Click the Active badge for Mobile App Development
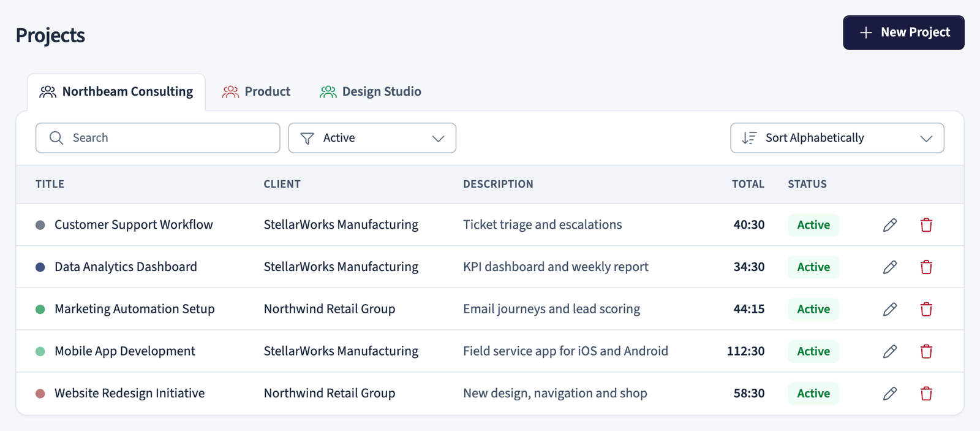The height and width of the screenshot is (431, 980). 813,351
